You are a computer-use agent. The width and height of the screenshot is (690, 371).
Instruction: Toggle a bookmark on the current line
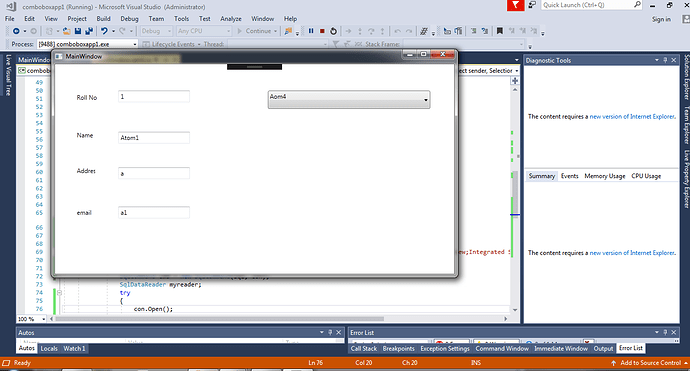tap(499, 31)
